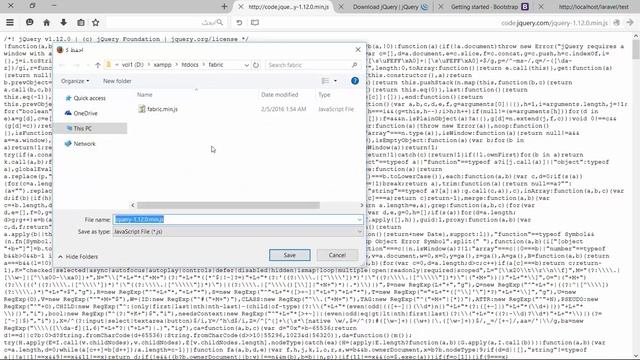The width and height of the screenshot is (640, 360).
Task: Collapse with Hide Folders
Action: (x=78, y=257)
